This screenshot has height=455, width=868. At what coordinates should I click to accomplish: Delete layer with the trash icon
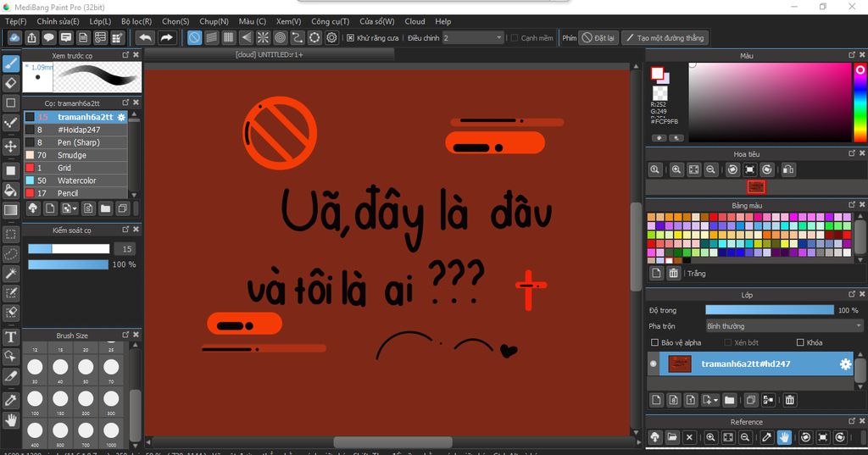coord(790,400)
